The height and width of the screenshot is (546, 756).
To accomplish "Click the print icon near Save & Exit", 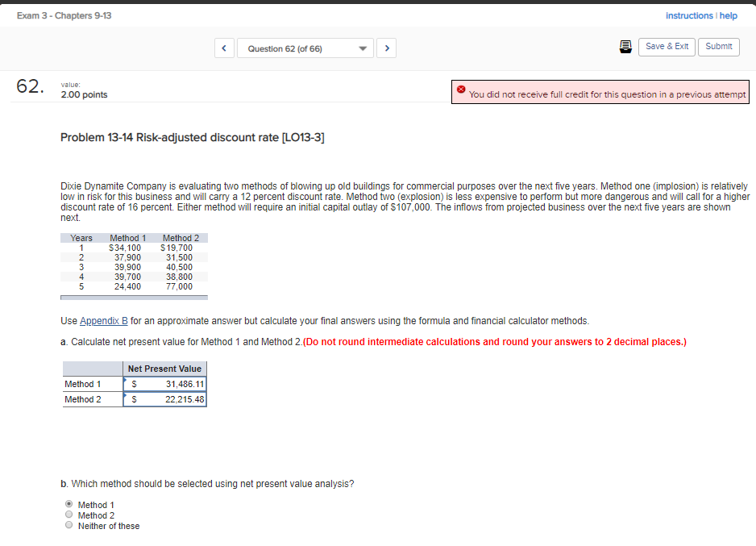I will (625, 47).
